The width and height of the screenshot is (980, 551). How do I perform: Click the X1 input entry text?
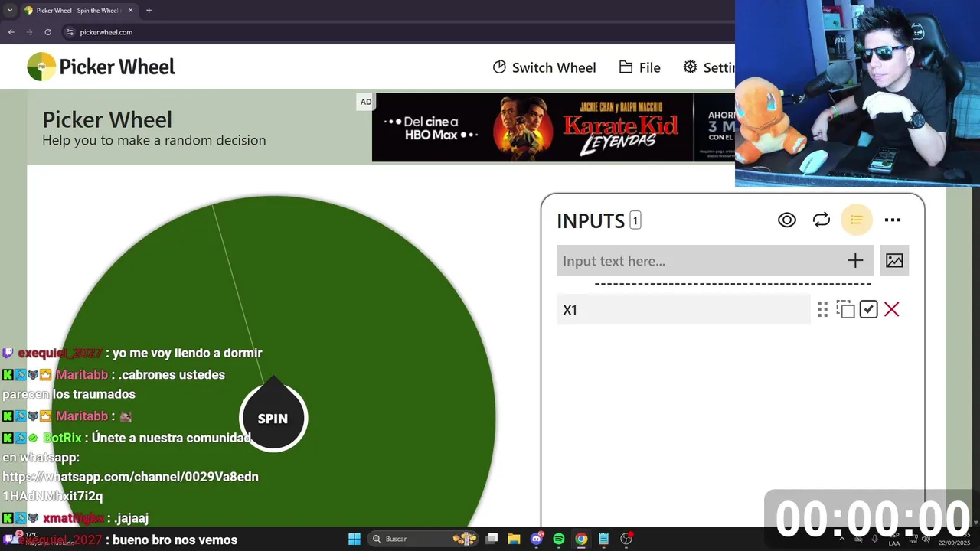(683, 310)
